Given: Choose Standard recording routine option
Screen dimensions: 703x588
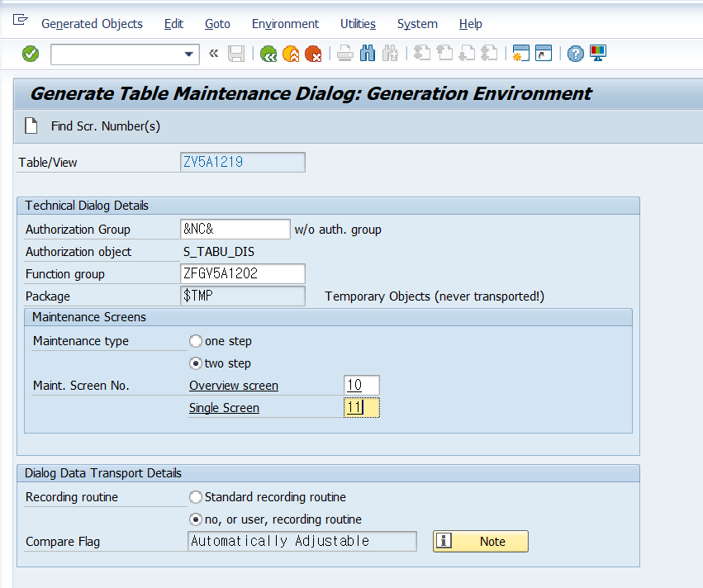Looking at the screenshot, I should (x=196, y=497).
